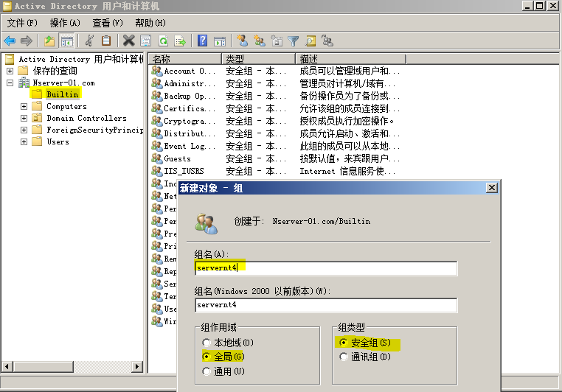Open the 查看(V) menu
This screenshot has height=392, width=562.
point(108,23)
